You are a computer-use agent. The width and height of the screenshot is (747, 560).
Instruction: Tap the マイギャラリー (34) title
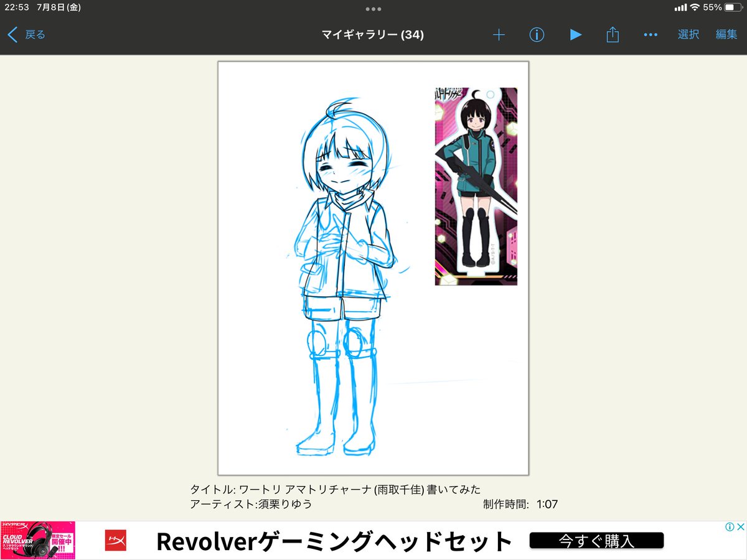tap(373, 35)
